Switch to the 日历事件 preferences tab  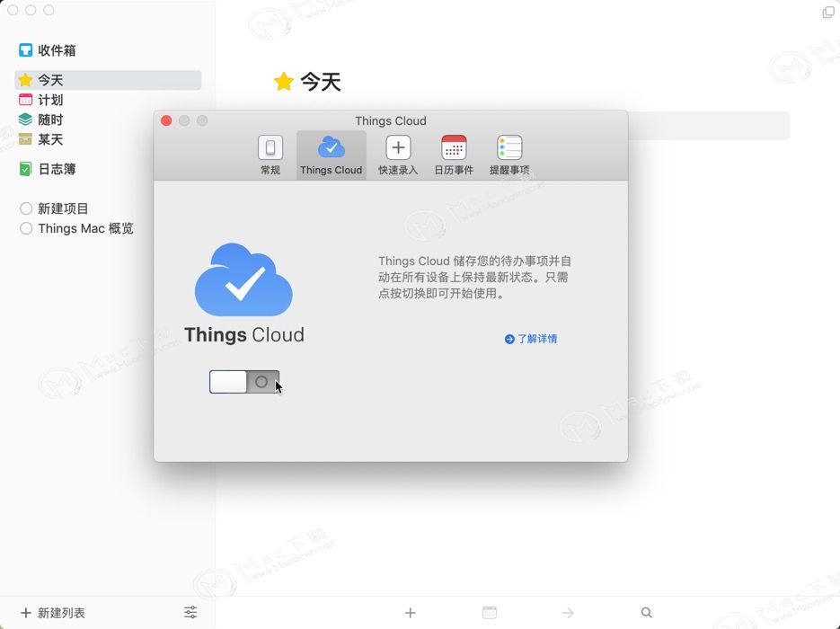(454, 155)
